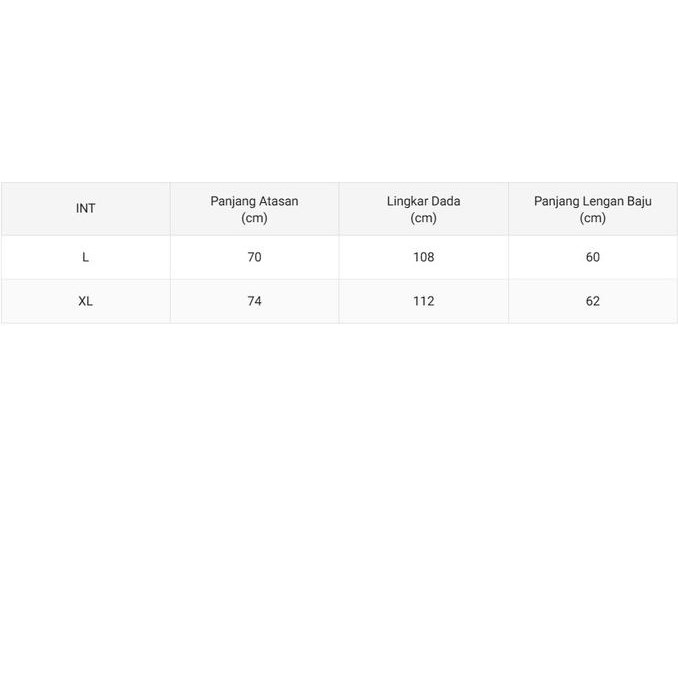Image resolution: width=678 pixels, height=678 pixels.
Task: Click the value 60 in the table
Action: point(593,257)
